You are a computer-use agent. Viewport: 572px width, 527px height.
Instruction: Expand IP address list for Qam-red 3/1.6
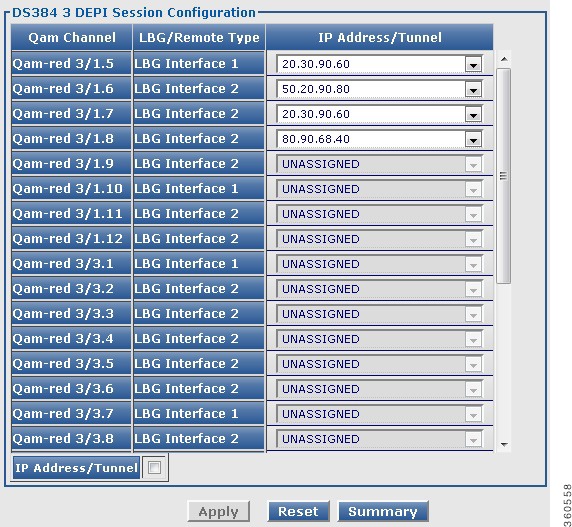tap(473, 89)
